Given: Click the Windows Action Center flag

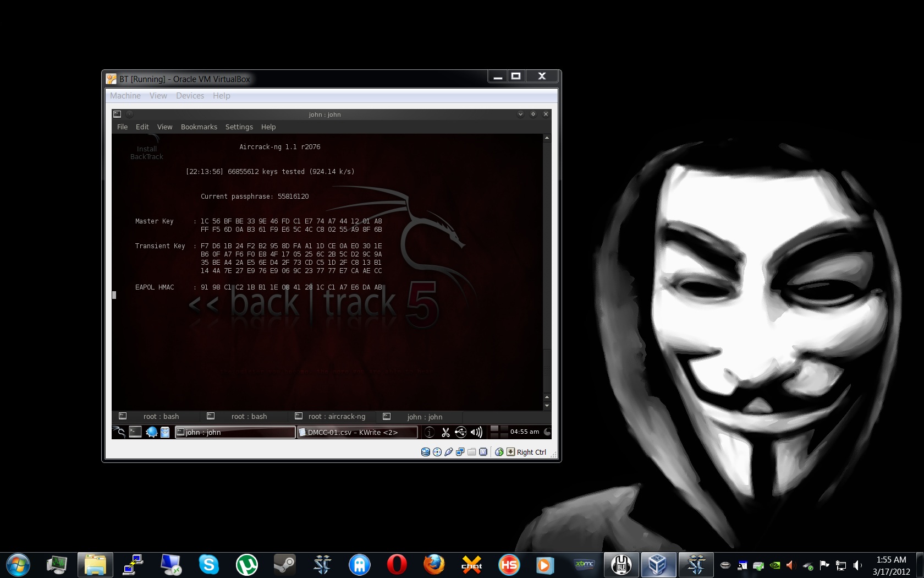Looking at the screenshot, I should pos(824,565).
